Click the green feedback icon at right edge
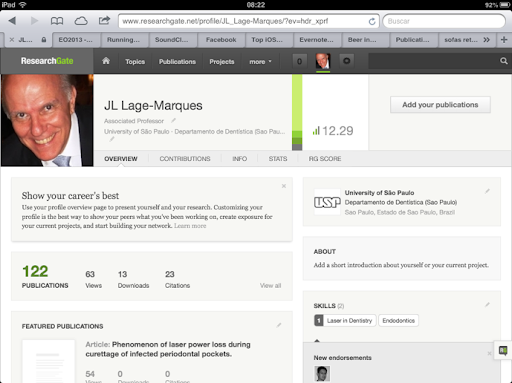 [503, 350]
